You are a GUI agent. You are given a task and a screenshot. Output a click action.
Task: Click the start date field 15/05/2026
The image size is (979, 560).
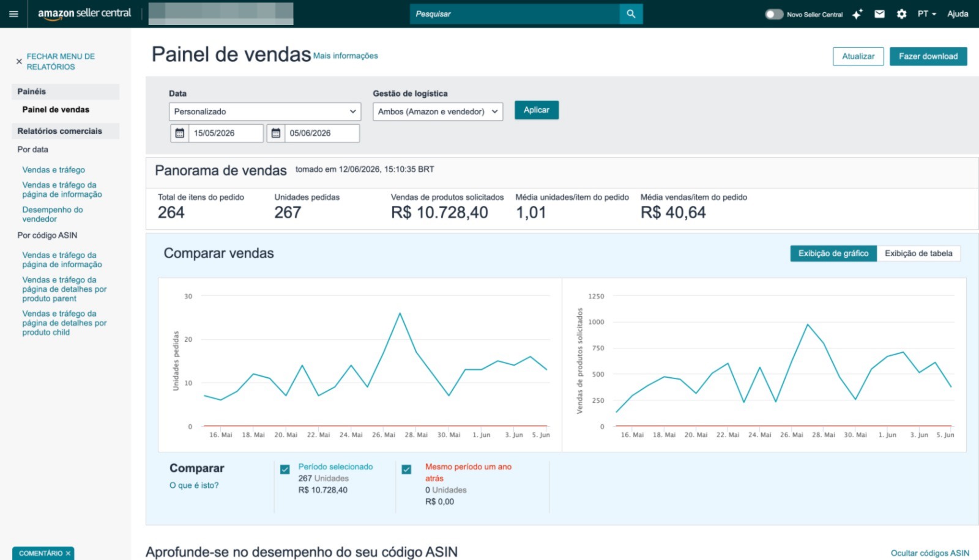[x=226, y=133]
